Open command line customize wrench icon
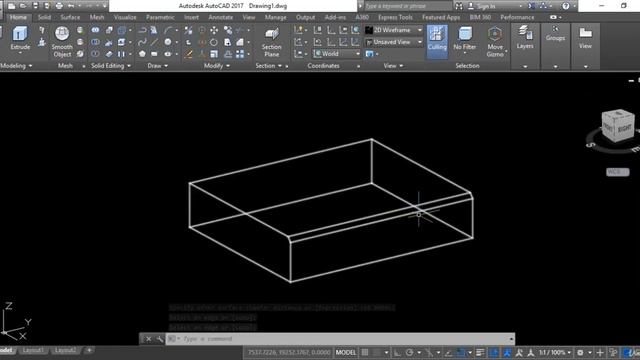This screenshot has height=360, width=640. (160, 339)
